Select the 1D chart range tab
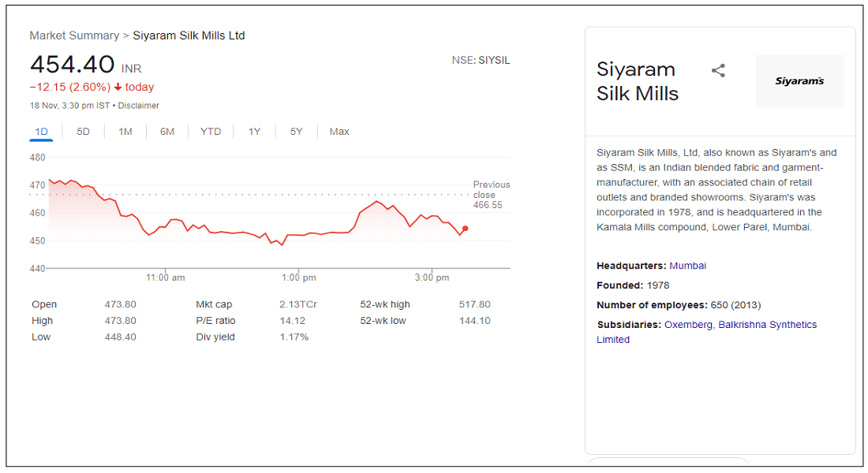 [42, 132]
